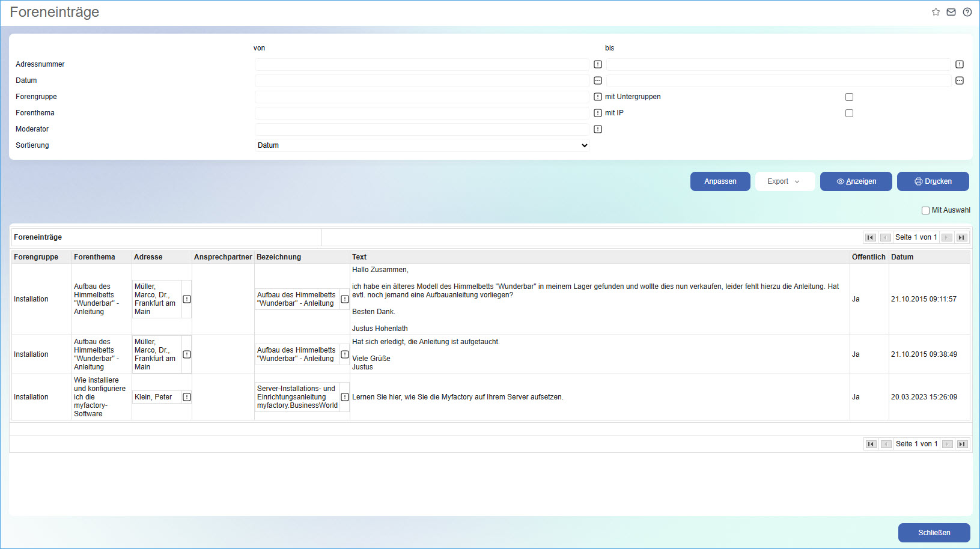The width and height of the screenshot is (980, 549).
Task: Go to last page in top pager
Action: pyautogui.click(x=961, y=237)
